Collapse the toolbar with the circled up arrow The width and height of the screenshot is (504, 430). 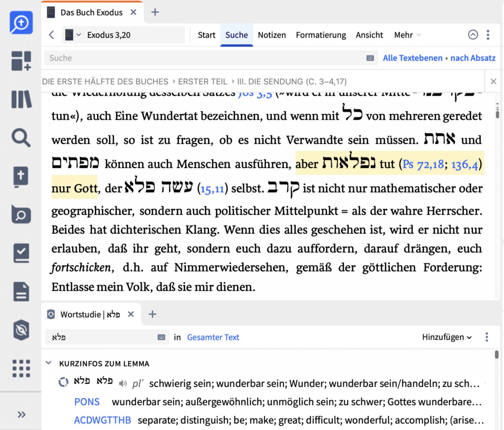point(473,35)
